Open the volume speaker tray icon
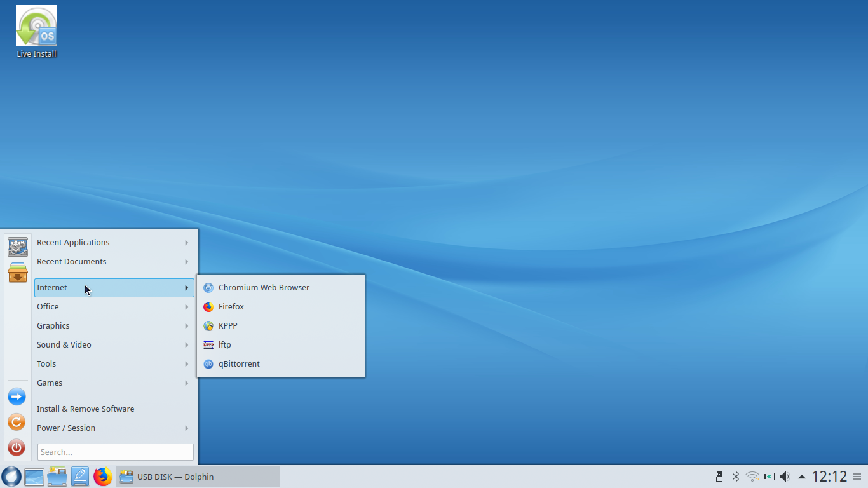 click(785, 477)
